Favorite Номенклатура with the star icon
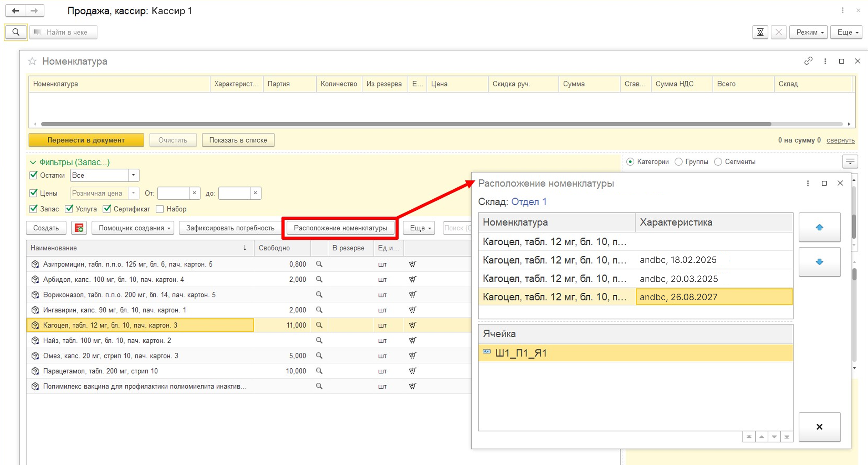This screenshot has height=465, width=868. click(32, 61)
